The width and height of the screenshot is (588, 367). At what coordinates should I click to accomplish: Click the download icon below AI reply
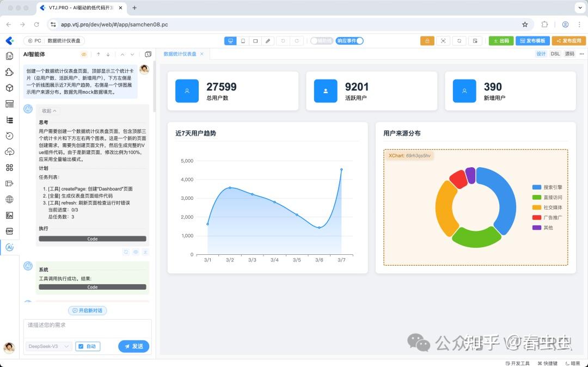145,252
